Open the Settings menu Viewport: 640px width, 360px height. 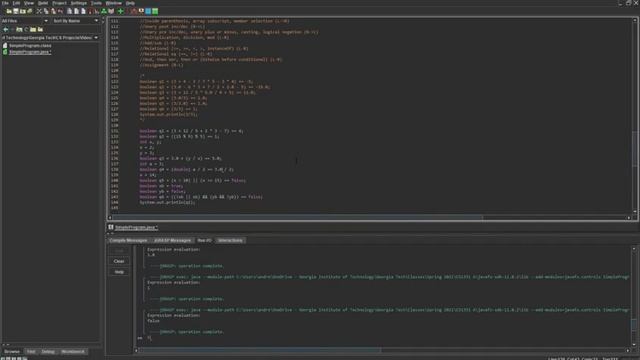[x=79, y=3]
